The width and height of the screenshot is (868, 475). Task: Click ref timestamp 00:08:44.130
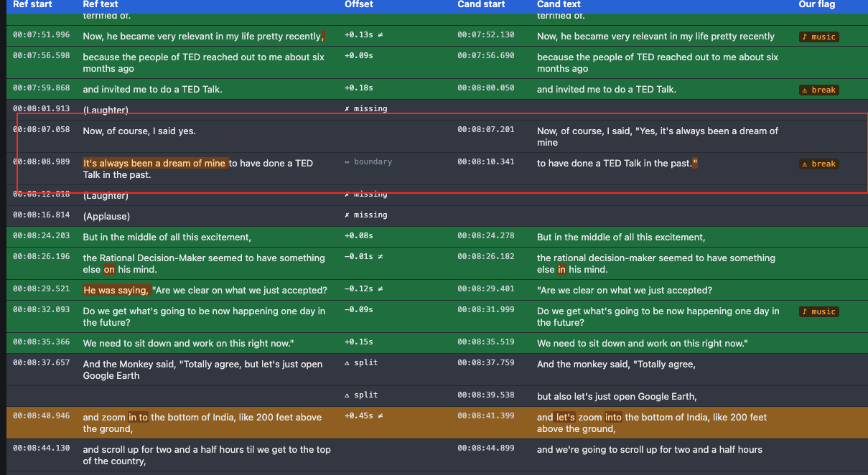pos(42,448)
